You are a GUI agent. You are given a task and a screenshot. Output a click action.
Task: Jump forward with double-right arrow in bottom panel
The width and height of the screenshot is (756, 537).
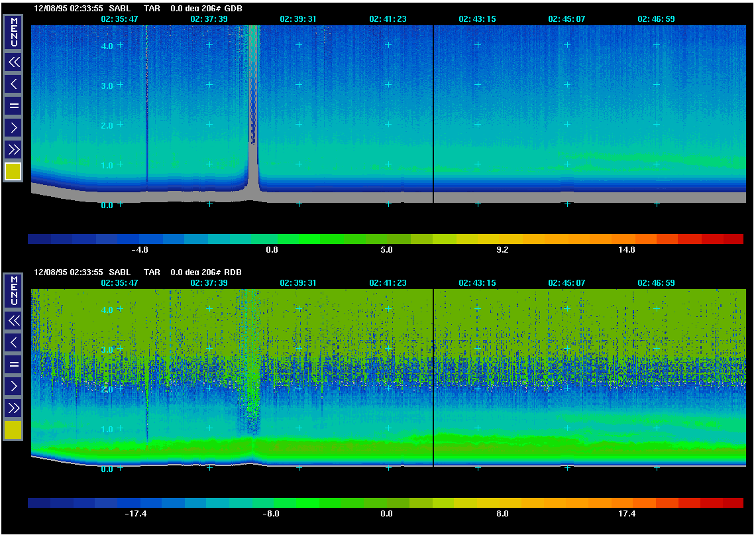click(x=13, y=407)
